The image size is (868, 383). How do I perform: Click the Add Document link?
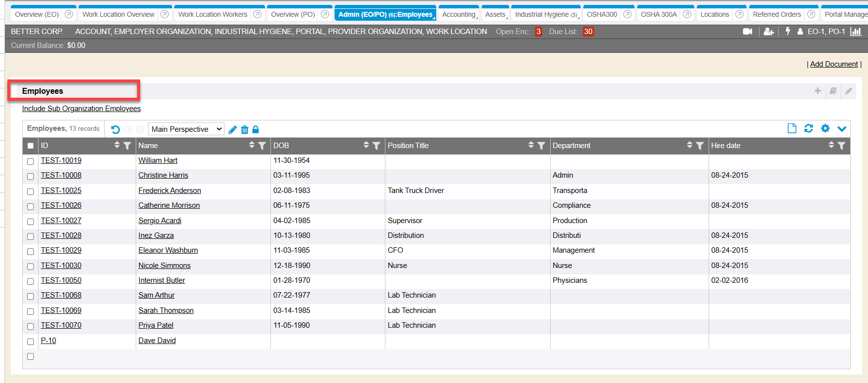coord(833,64)
